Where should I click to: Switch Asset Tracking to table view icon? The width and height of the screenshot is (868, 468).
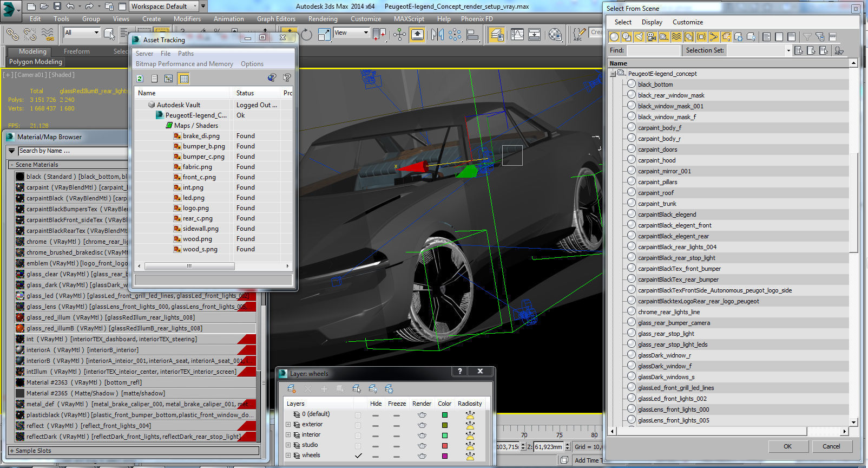point(184,79)
